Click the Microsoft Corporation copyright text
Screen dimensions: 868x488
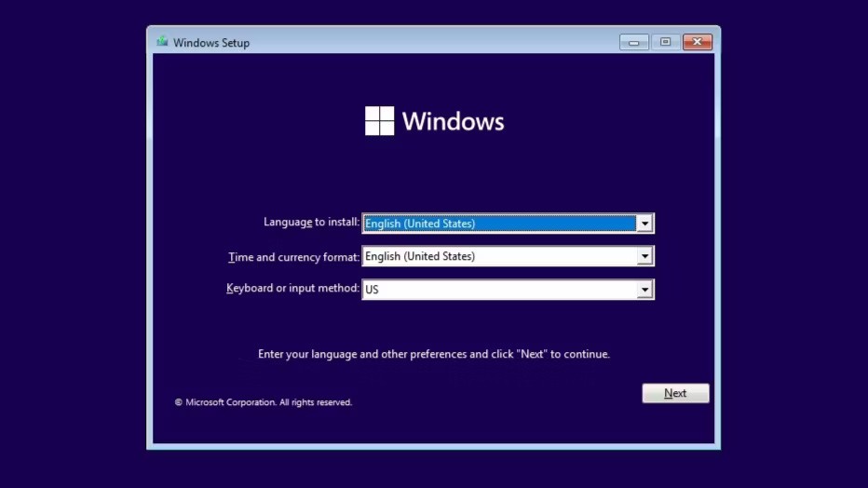[x=264, y=402]
